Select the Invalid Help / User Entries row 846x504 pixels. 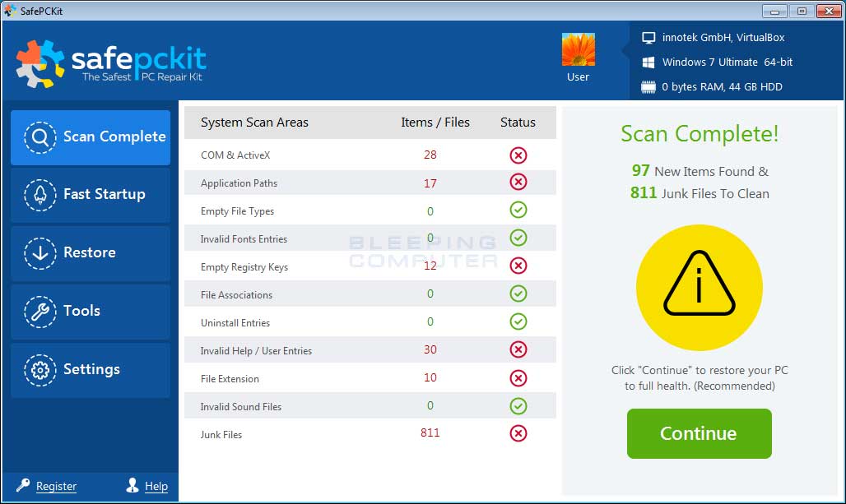[x=256, y=351]
